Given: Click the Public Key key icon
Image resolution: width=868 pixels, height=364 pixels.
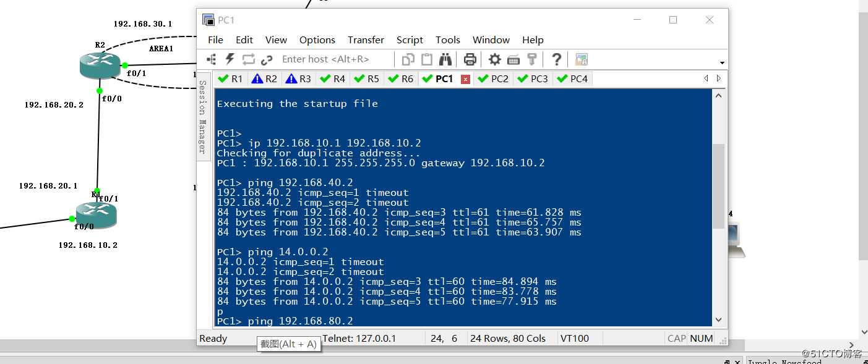Looking at the screenshot, I should (531, 59).
